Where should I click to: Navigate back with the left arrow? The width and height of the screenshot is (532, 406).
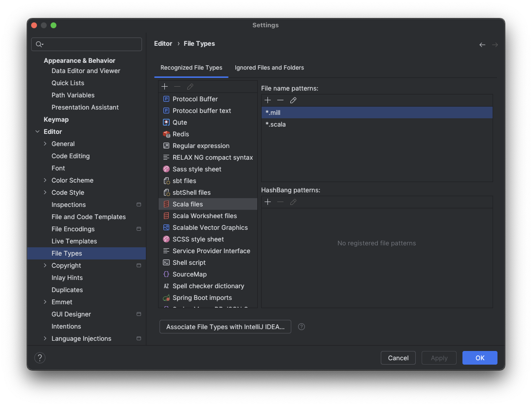(x=482, y=44)
